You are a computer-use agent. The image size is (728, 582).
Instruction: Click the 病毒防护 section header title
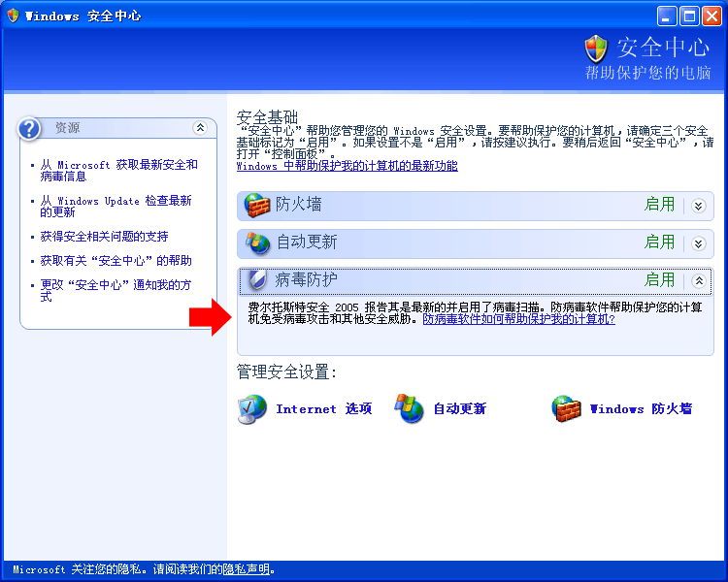click(306, 279)
